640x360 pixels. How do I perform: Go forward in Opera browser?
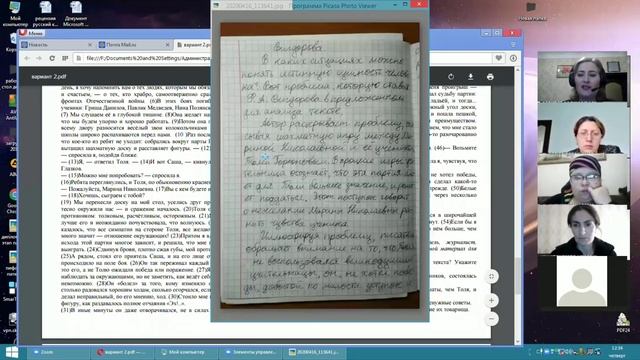(39, 58)
